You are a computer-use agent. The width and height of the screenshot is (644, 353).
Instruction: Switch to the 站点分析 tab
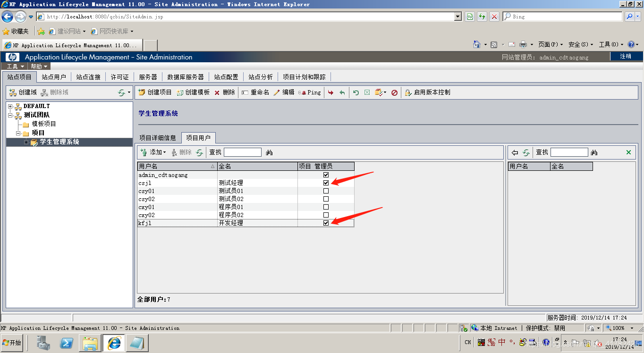click(x=261, y=77)
